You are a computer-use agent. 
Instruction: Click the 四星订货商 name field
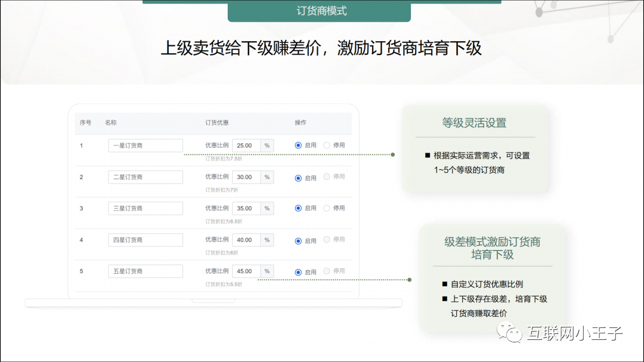(145, 240)
